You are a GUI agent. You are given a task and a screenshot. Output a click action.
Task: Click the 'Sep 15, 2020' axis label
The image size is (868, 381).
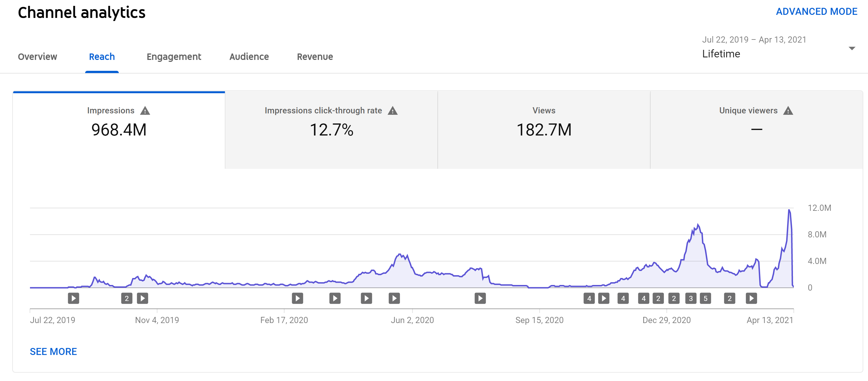tap(539, 320)
